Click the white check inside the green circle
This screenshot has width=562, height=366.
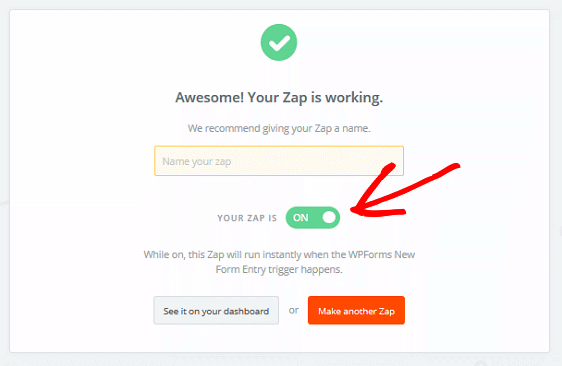point(279,43)
